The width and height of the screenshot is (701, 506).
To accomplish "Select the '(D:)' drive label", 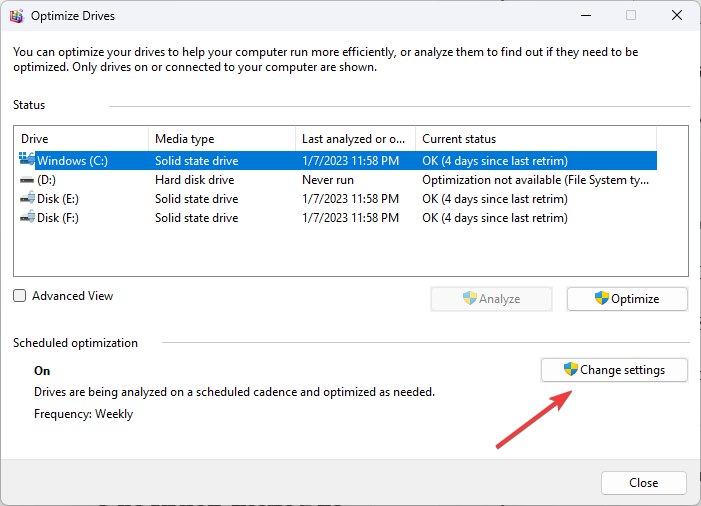I will [x=46, y=180].
